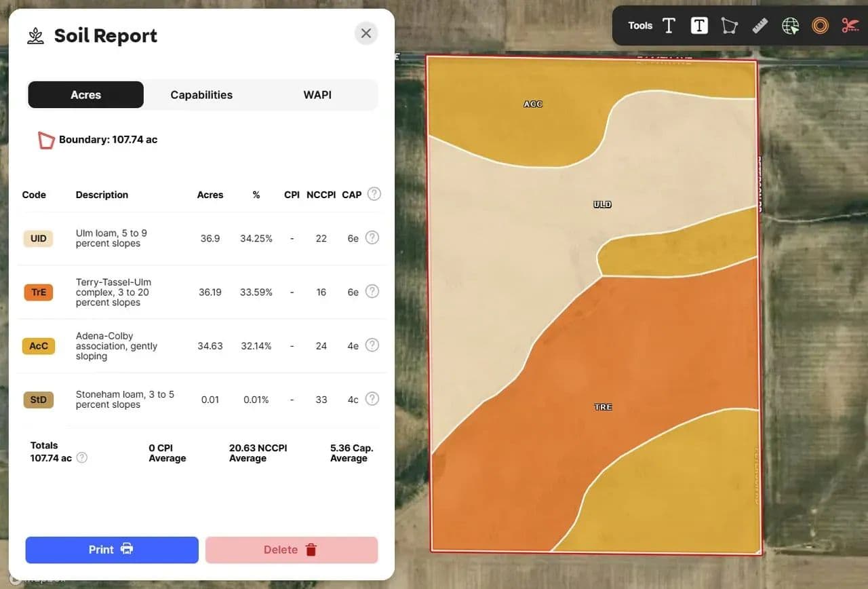The image size is (868, 589).
Task: Select the Acres tab
Action: click(x=85, y=95)
